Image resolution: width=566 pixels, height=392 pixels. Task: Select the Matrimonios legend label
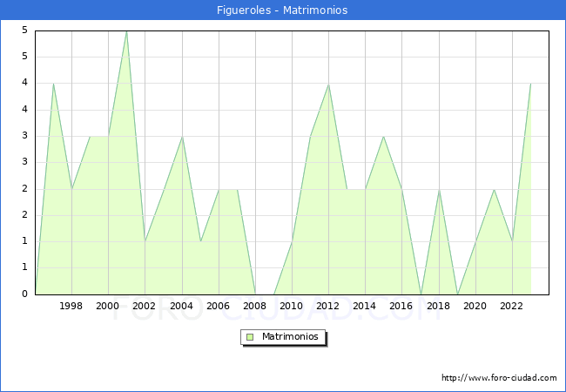pyautogui.click(x=290, y=337)
